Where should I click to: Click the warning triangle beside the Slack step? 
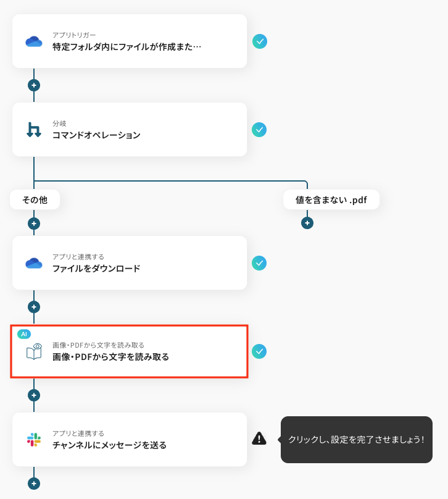pos(259,438)
